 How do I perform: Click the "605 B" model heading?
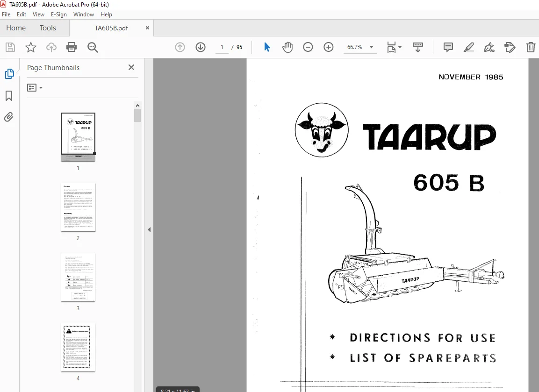[449, 182]
